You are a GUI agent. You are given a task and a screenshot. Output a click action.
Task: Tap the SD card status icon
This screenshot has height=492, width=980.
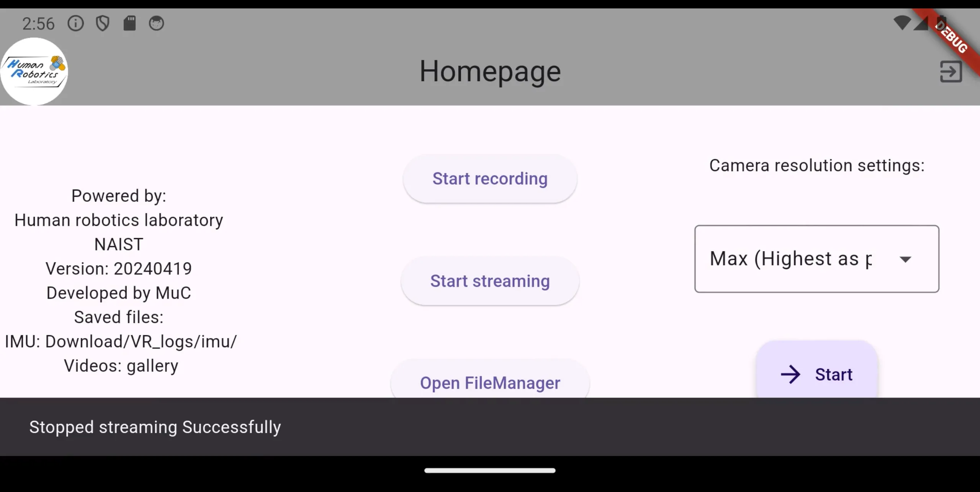click(x=129, y=23)
